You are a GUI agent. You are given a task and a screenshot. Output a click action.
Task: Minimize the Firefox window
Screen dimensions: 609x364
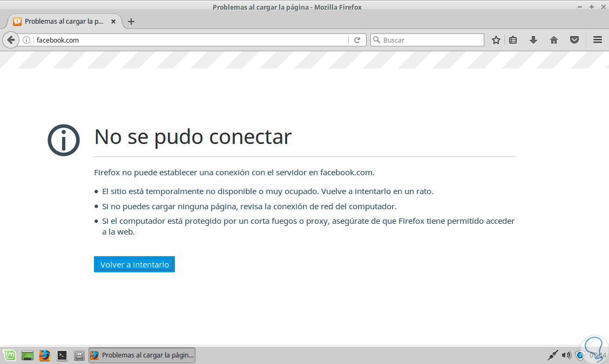(579, 7)
